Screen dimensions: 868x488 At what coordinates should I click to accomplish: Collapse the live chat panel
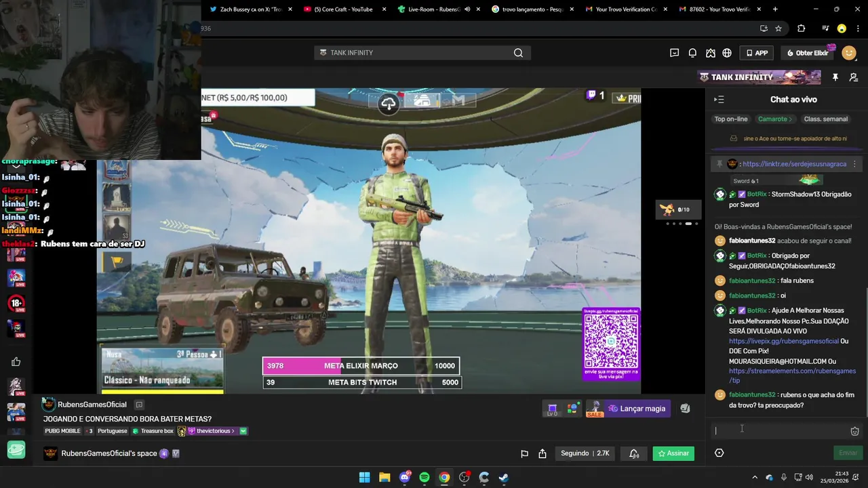coord(719,100)
